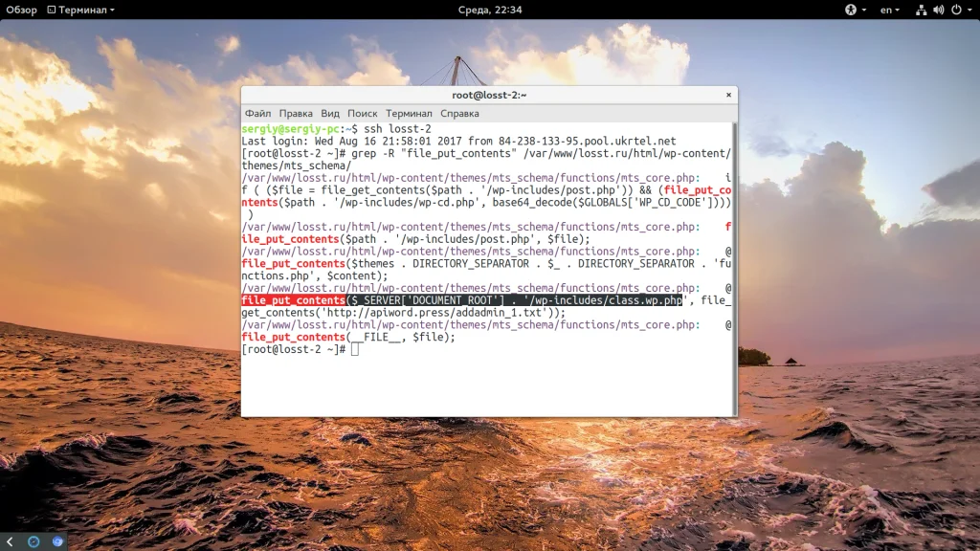Click the root@losst-2:~ title bar
Viewport: 980px width, 551px height.
pos(489,95)
